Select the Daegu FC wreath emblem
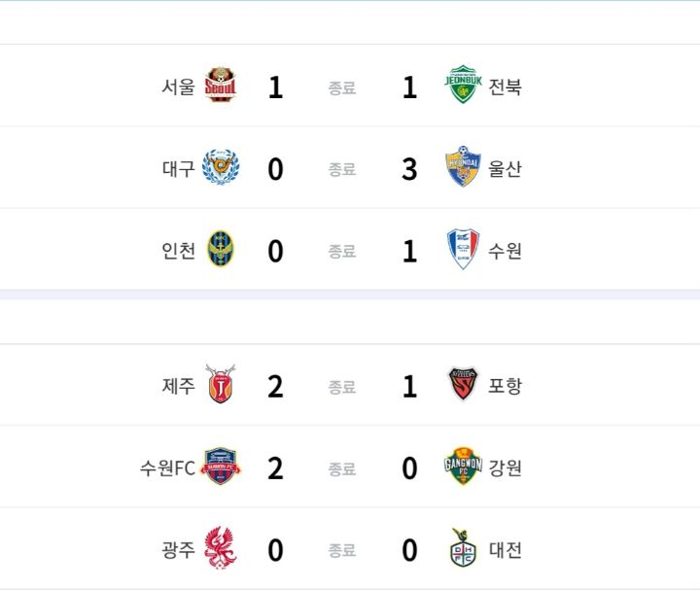Image resolution: width=700 pixels, height=590 pixels. (x=221, y=167)
